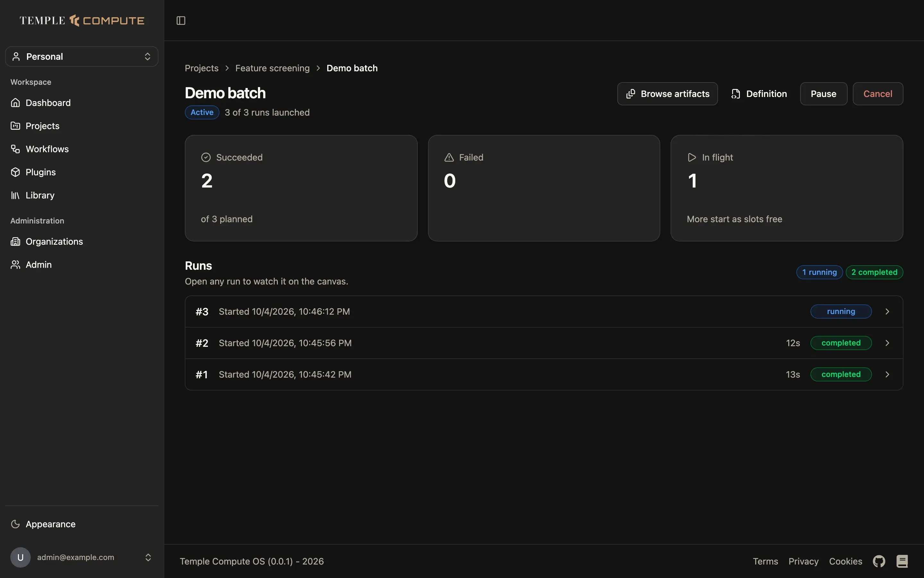Go to Dashboard in sidebar
Image resolution: width=924 pixels, height=578 pixels.
tap(82, 103)
